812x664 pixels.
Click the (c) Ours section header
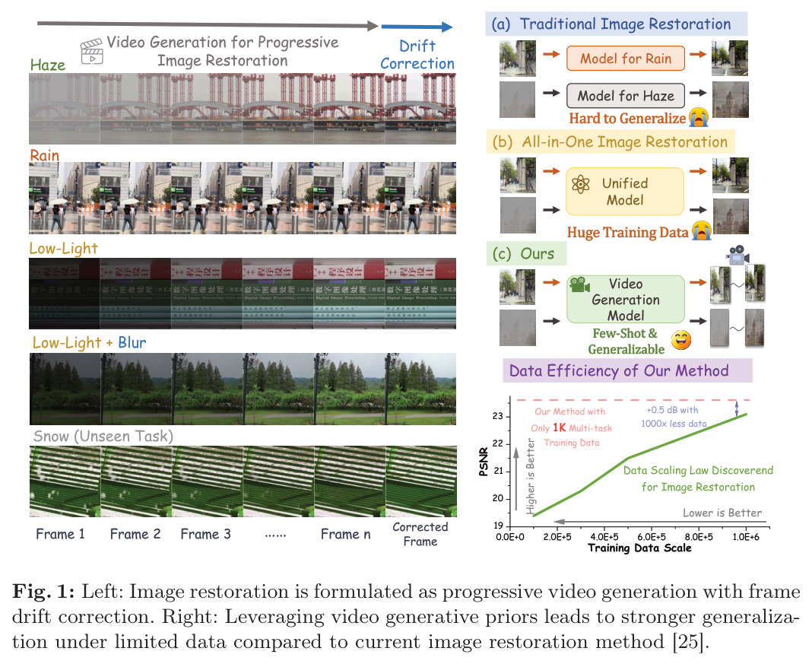coord(526,254)
